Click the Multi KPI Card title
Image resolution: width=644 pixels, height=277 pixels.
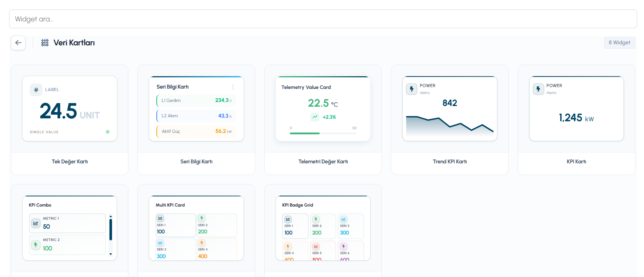[x=170, y=205]
